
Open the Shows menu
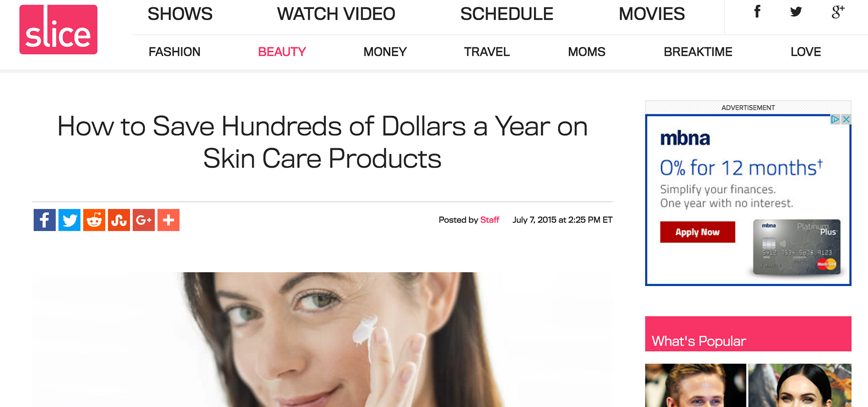[x=180, y=14]
